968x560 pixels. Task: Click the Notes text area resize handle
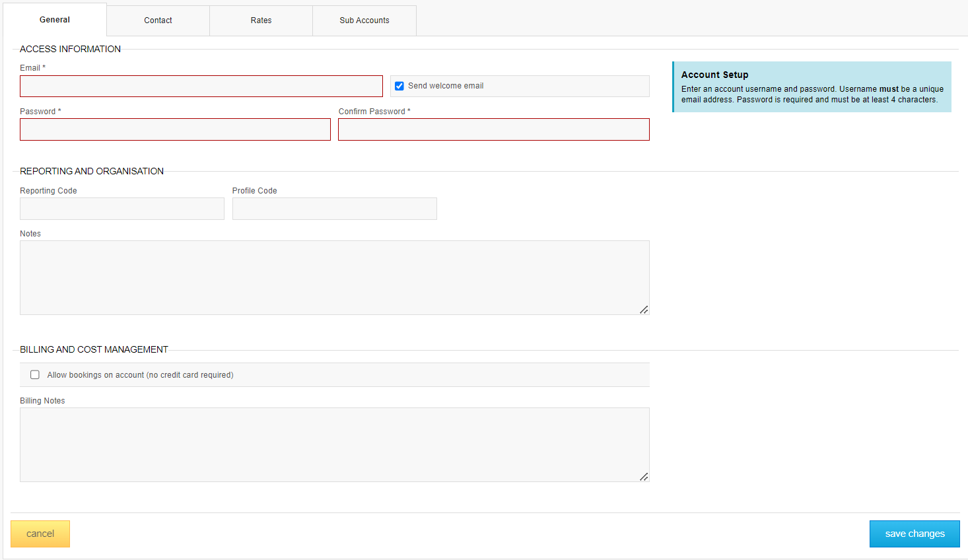point(644,310)
